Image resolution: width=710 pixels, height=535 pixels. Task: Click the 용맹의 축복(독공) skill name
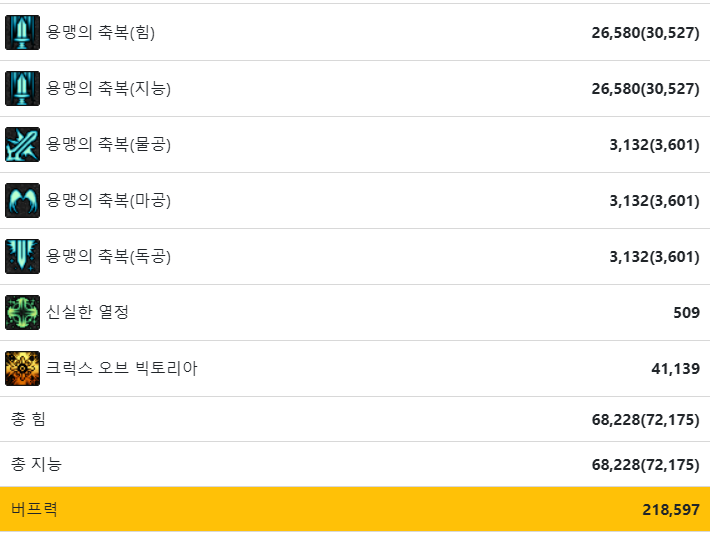point(109,256)
